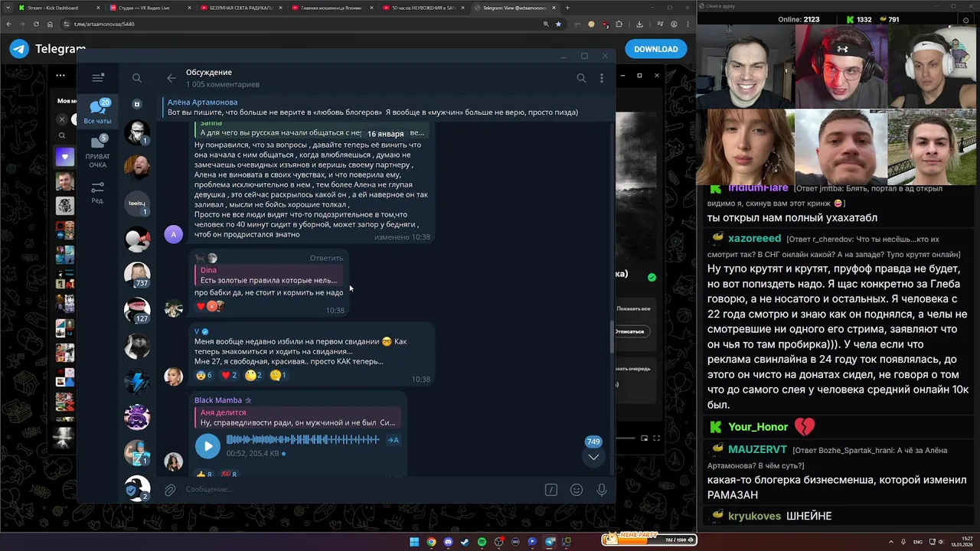Open MAUZERVT username in stream chat

tap(757, 449)
